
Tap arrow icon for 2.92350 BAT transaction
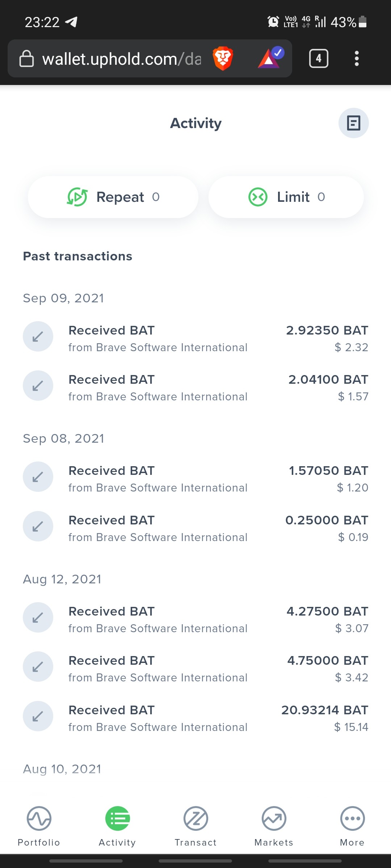tap(38, 336)
